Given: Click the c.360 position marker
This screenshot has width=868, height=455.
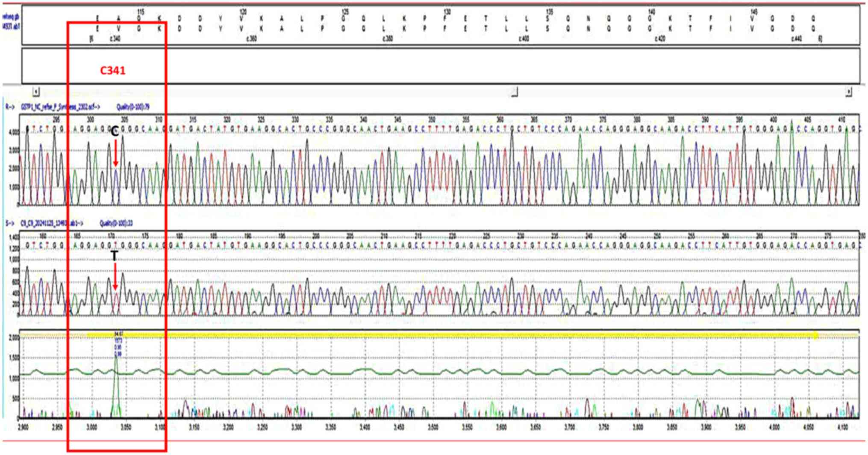Looking at the screenshot, I should tap(251, 39).
